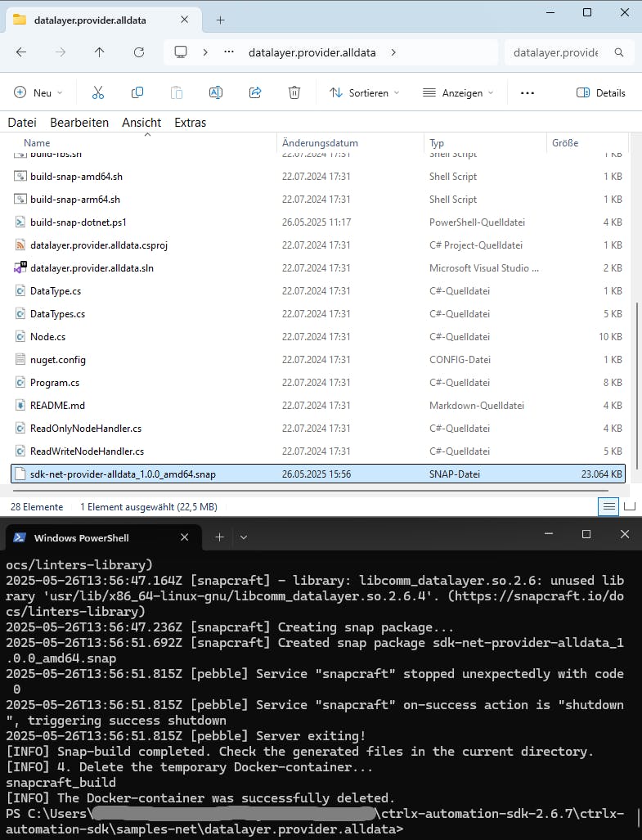Click the datalayer.provider.alldata.csproj file icon

[20, 245]
